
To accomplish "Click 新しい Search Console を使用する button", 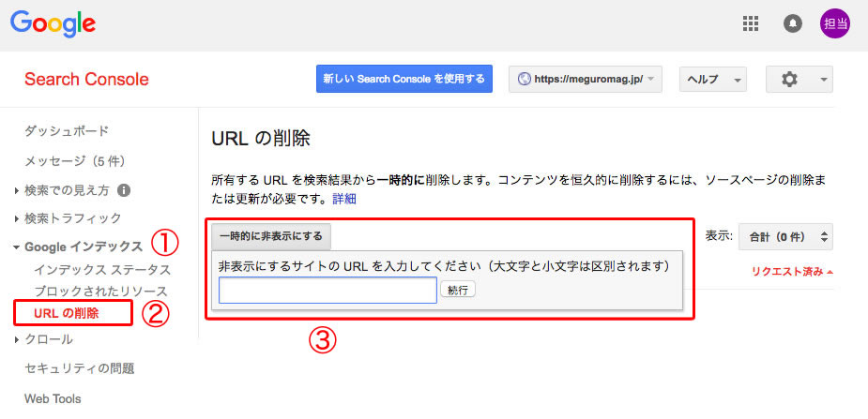I will 404,79.
